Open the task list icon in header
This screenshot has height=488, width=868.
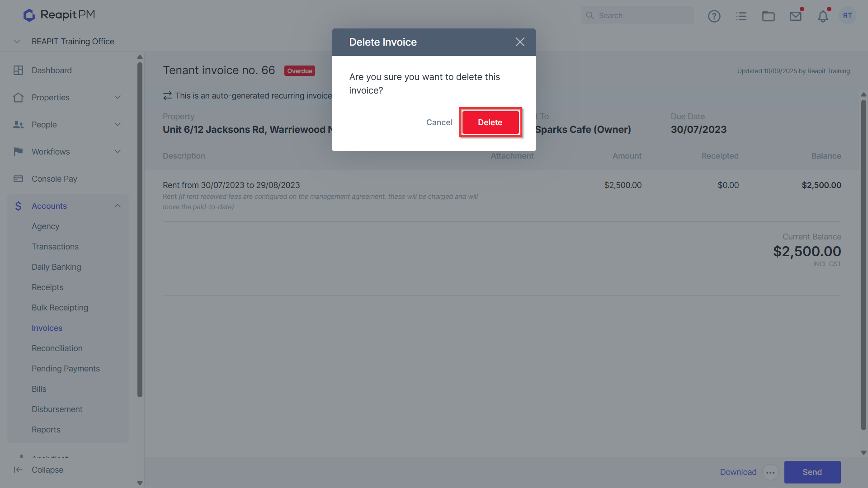coord(741,16)
